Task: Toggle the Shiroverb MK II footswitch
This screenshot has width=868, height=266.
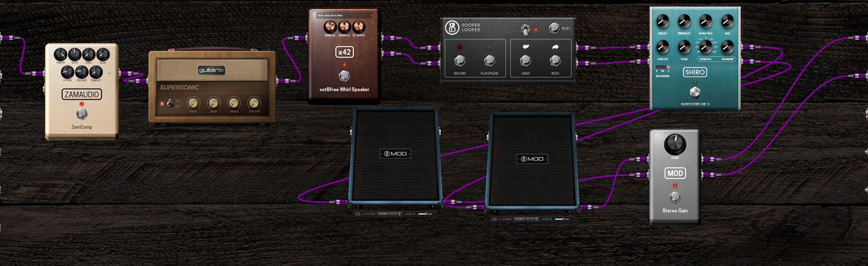Action: pos(695,92)
